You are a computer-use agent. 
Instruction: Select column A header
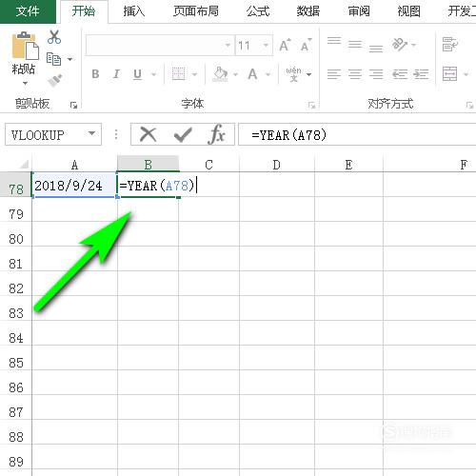[x=74, y=165]
